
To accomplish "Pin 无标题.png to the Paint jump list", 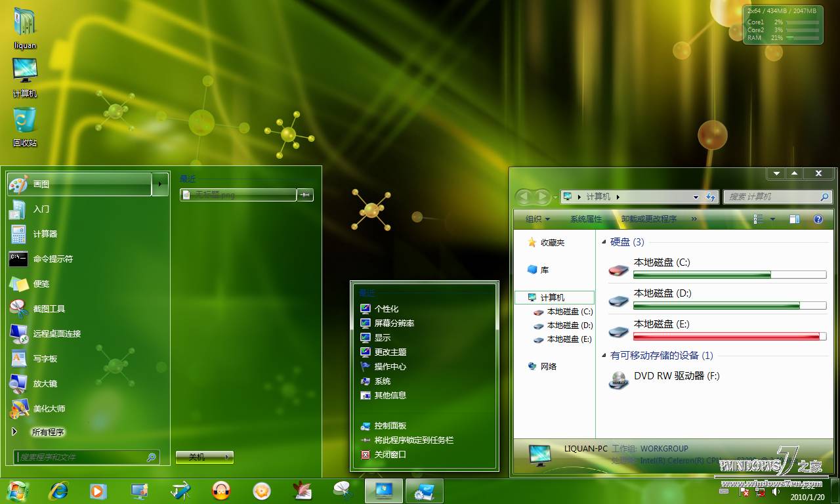I will pos(305,195).
